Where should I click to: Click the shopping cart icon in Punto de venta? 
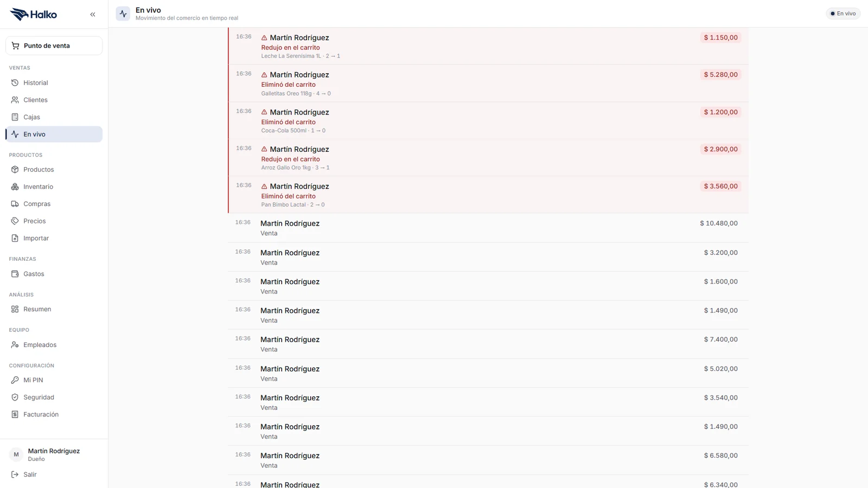[x=15, y=46]
